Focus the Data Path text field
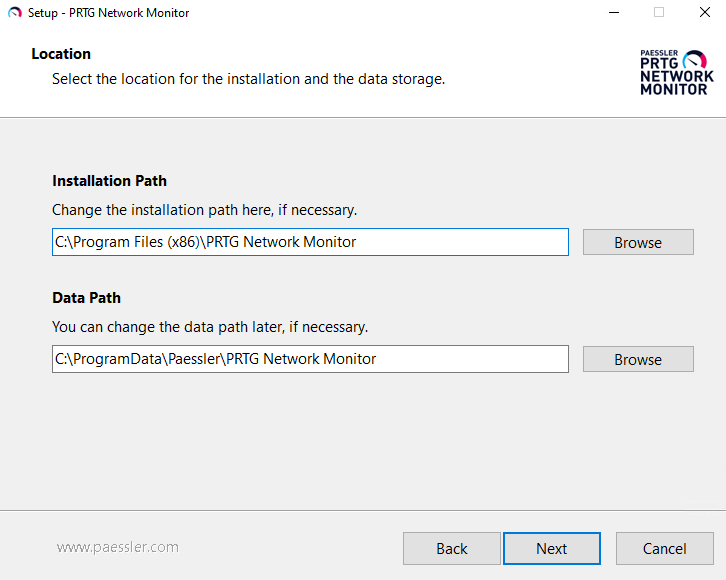This screenshot has width=726, height=580. 310,359
